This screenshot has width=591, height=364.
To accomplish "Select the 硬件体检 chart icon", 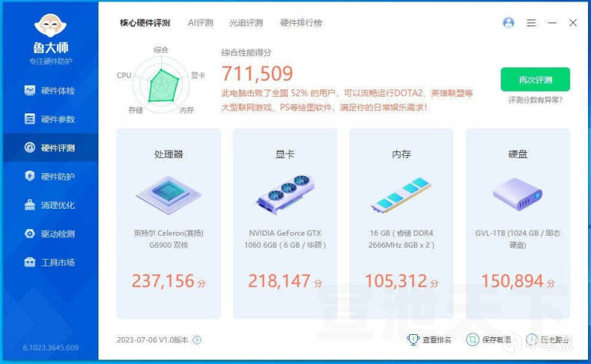I will (30, 90).
